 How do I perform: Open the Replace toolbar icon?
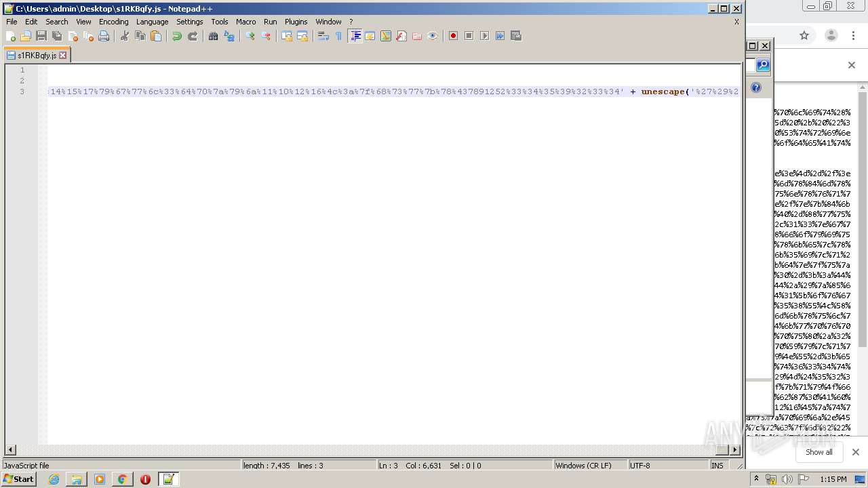229,36
